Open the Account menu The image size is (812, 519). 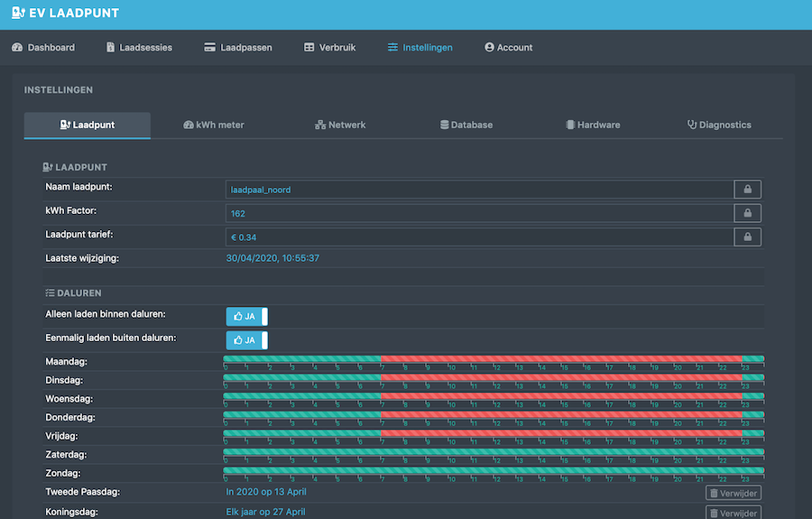click(509, 47)
